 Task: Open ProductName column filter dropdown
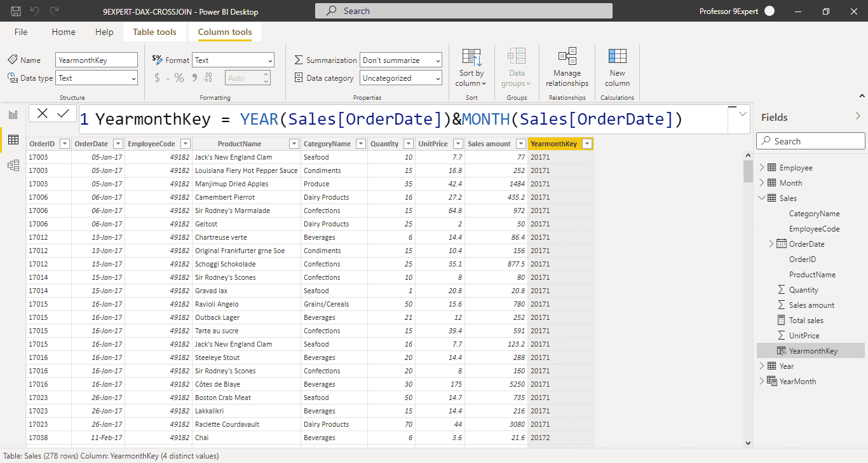point(294,144)
